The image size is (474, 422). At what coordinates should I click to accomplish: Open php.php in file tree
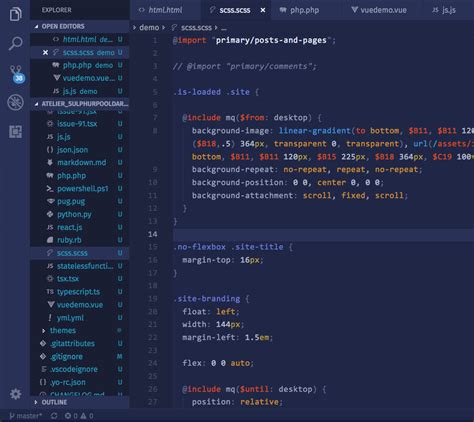click(80, 175)
